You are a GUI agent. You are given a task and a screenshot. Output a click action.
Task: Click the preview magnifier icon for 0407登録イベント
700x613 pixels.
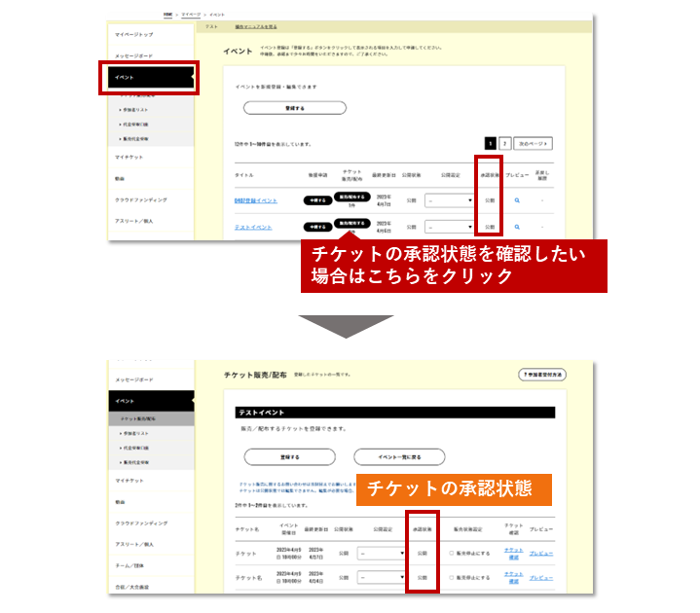coord(517,199)
